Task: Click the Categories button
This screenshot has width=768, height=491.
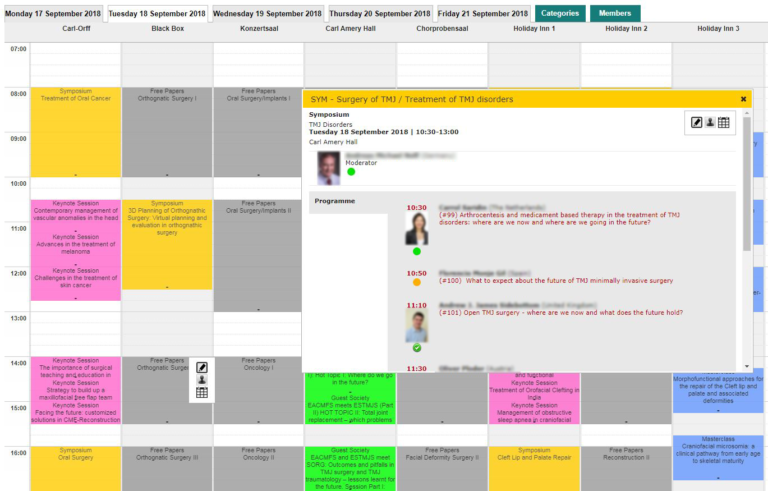Action: coord(560,13)
